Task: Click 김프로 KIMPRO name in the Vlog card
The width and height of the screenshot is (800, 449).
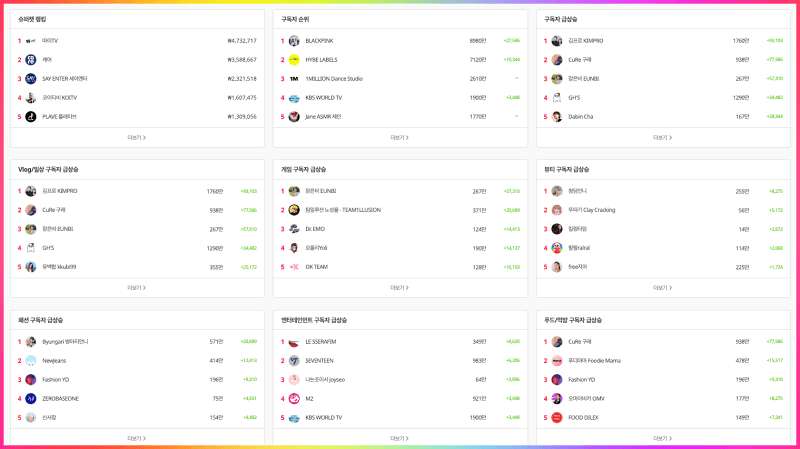Action: point(60,191)
